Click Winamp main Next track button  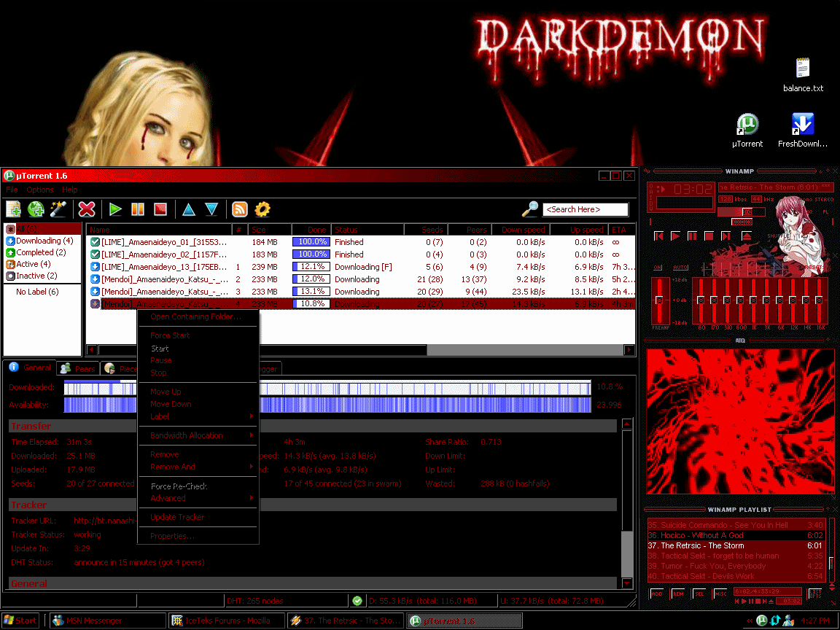point(726,236)
